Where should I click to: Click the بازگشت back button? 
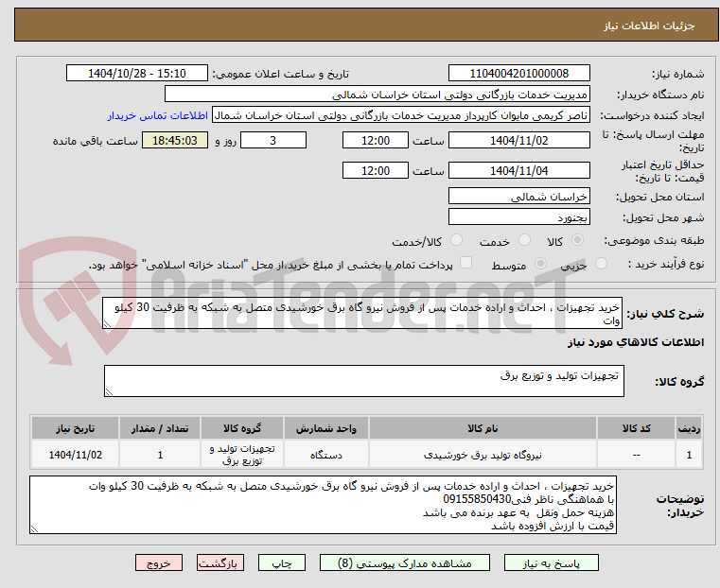pyautogui.click(x=220, y=562)
